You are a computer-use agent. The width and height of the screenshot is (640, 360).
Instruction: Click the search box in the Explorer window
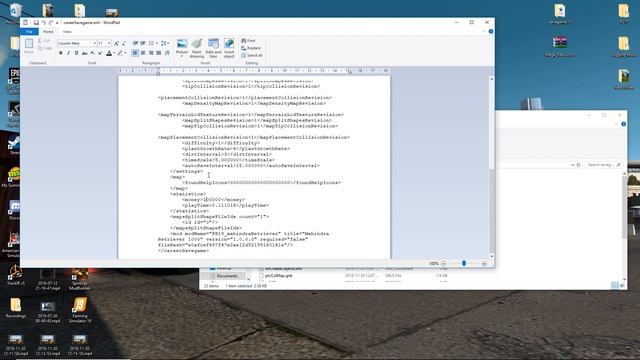[x=604, y=164]
